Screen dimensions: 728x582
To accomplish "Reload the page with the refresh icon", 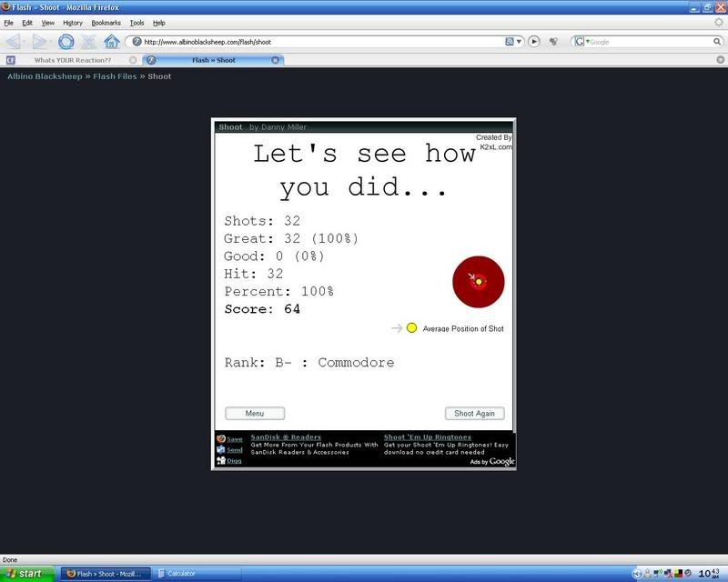I will click(66, 42).
